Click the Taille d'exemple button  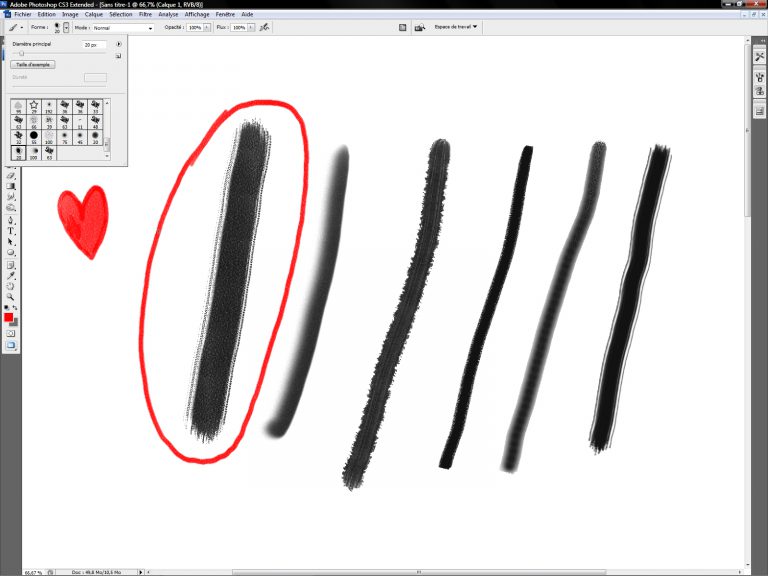point(33,64)
